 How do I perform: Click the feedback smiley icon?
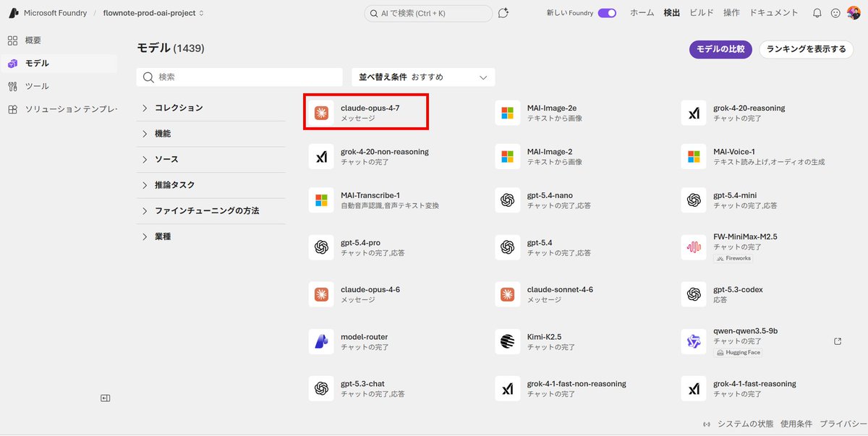(x=835, y=13)
